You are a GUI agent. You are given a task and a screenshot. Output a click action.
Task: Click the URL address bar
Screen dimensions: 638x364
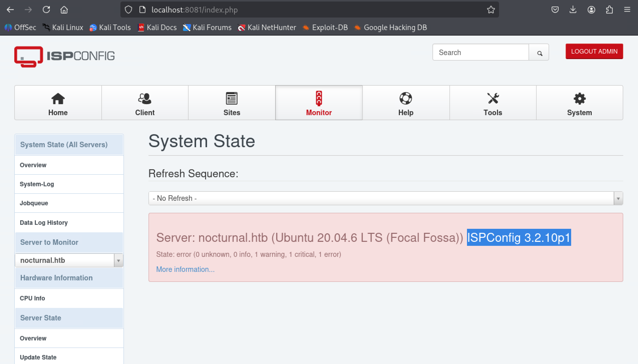click(x=309, y=10)
